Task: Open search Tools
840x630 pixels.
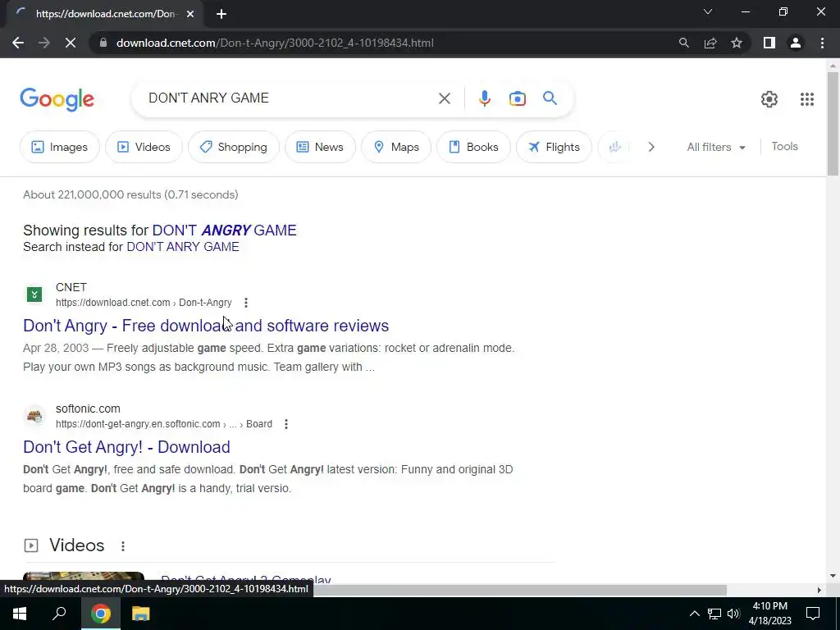Action: pos(784,146)
